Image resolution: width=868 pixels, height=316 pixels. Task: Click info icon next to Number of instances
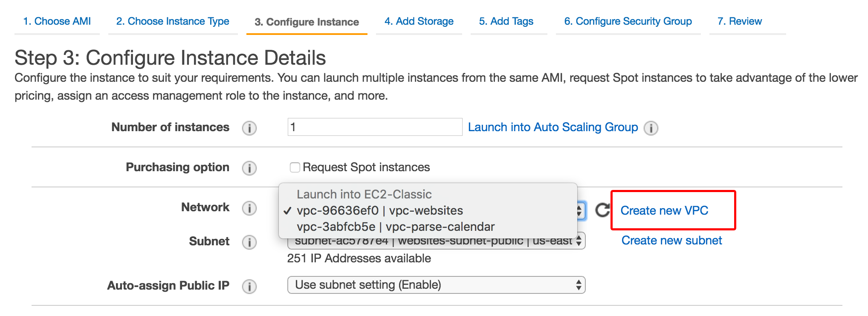pyautogui.click(x=249, y=128)
